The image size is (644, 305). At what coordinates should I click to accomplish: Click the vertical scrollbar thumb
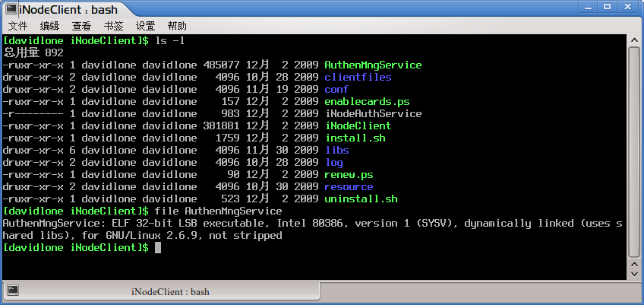pos(636,151)
